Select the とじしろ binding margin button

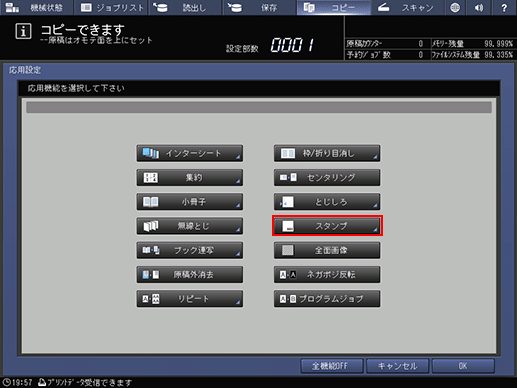[x=327, y=202]
